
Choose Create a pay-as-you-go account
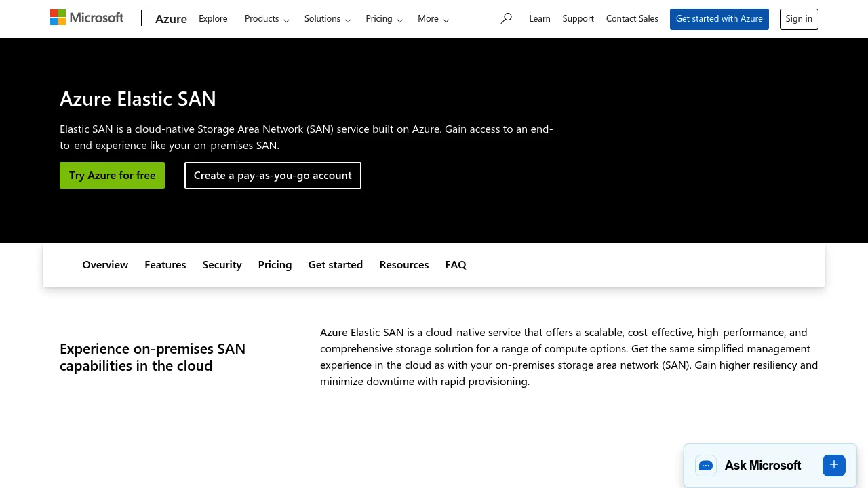click(x=273, y=176)
